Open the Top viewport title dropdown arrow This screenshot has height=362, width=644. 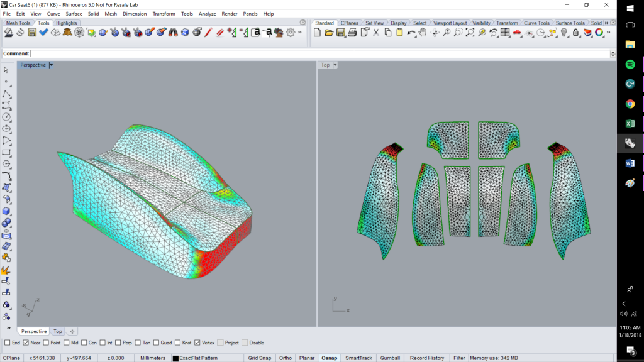click(335, 65)
